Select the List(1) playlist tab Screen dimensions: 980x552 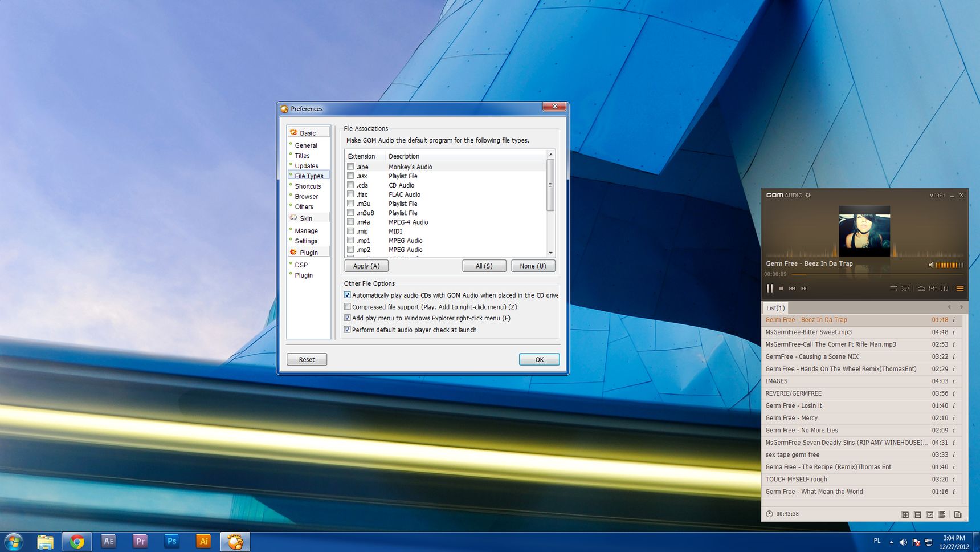[775, 308]
